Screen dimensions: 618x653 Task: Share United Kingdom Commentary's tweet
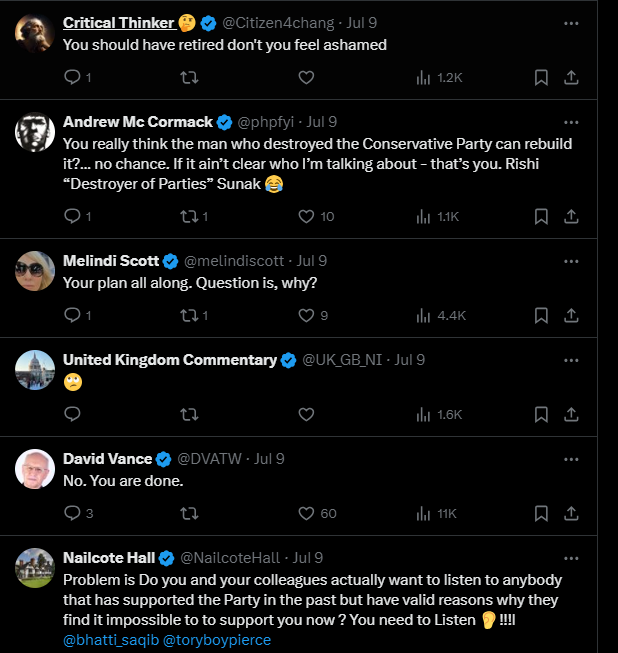point(572,414)
